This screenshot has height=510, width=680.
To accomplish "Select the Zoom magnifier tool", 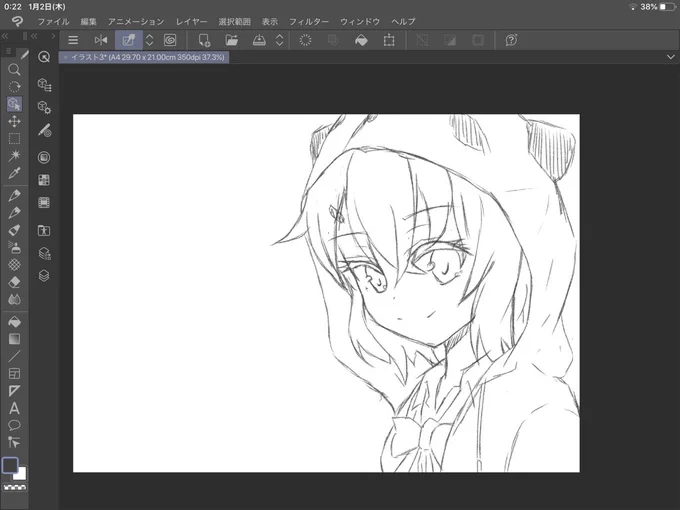I will point(14,69).
